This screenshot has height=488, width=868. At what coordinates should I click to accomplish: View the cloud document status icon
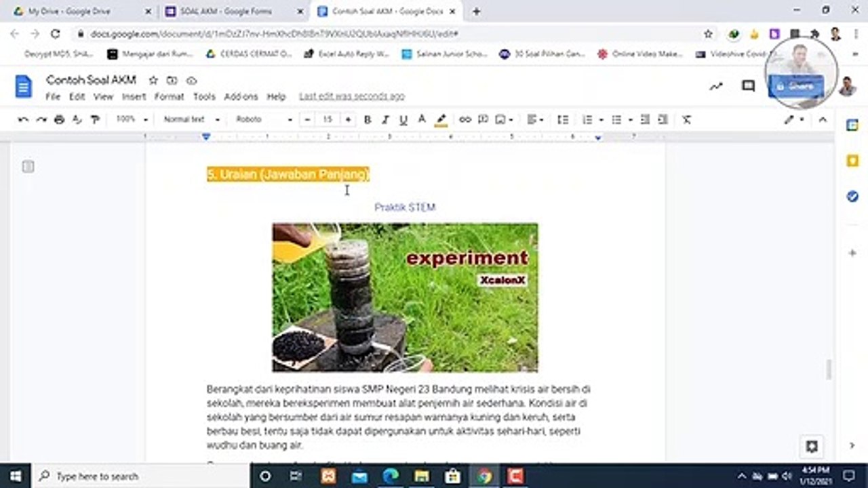pos(191,80)
